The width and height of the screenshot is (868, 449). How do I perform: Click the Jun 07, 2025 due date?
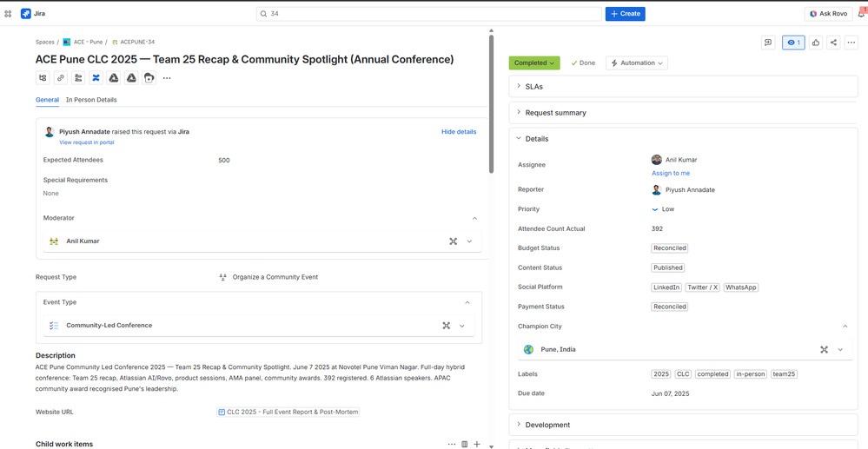tap(671, 393)
